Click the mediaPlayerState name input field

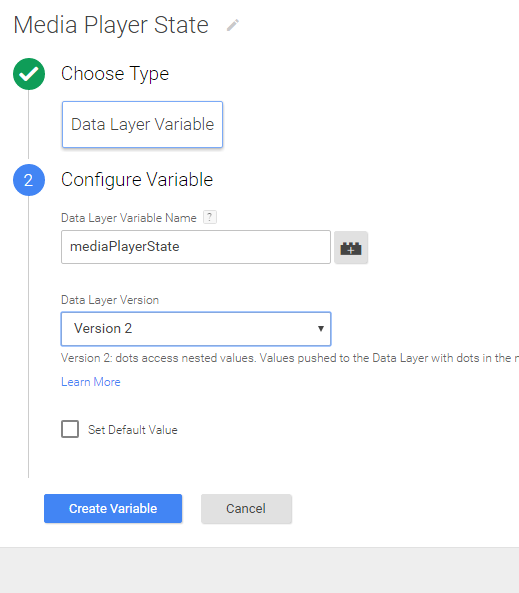[196, 247]
